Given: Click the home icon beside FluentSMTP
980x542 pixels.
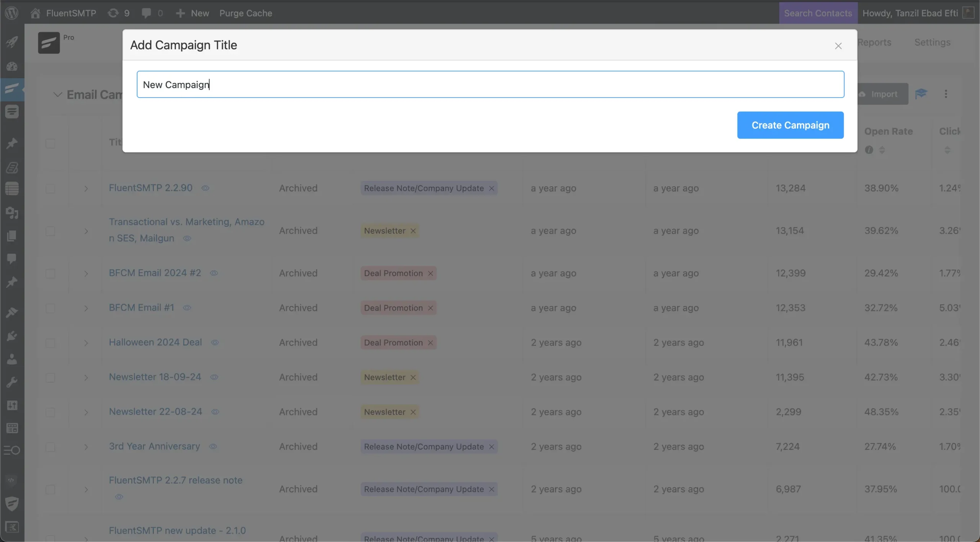Looking at the screenshot, I should point(35,13).
